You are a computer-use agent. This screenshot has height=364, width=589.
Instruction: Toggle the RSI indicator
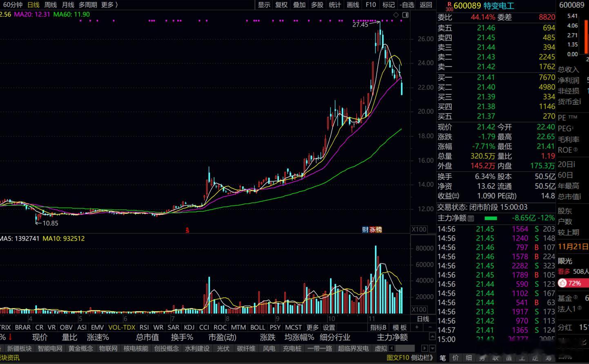point(144,327)
